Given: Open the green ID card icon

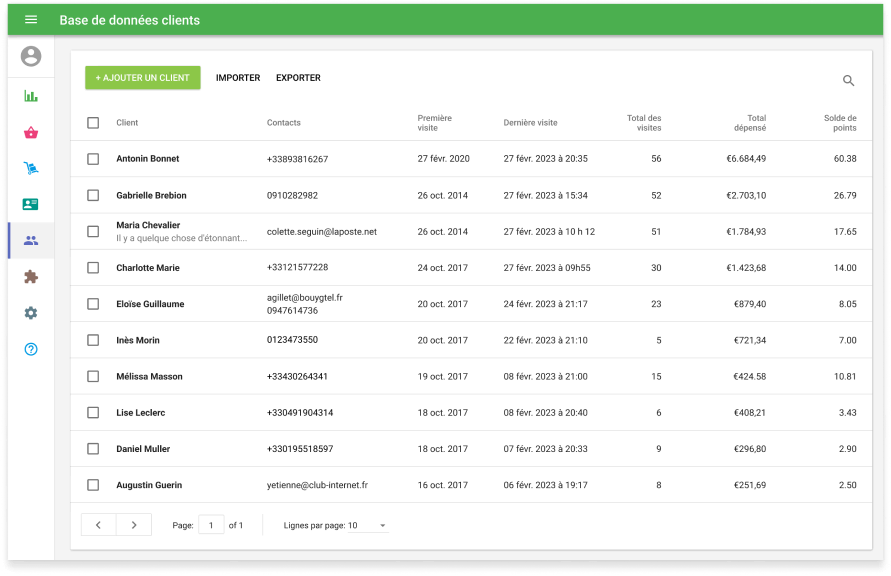Looking at the screenshot, I should 31,205.
